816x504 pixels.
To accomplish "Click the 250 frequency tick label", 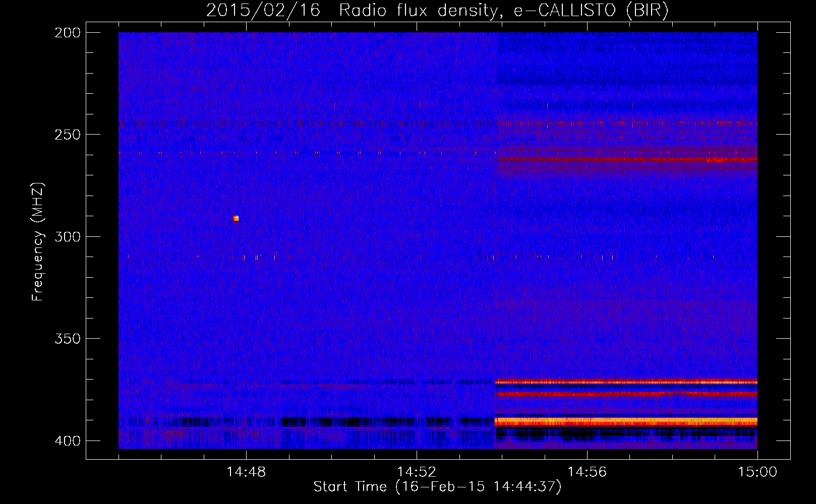I will pos(68,135).
